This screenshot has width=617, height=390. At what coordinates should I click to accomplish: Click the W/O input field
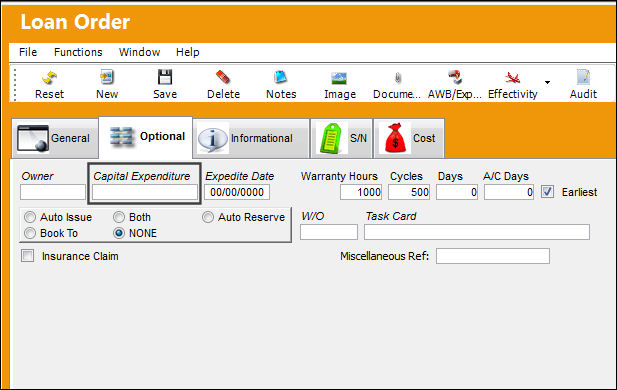tap(329, 232)
